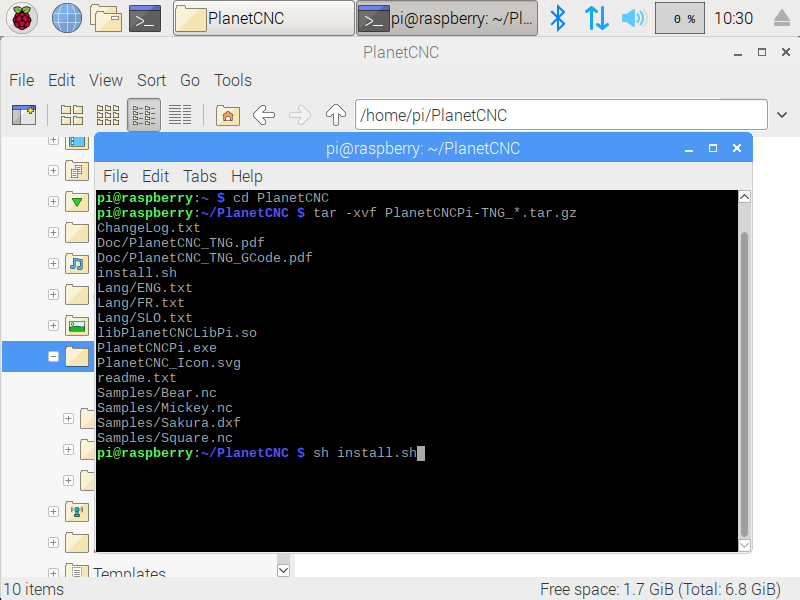This screenshot has width=800, height=600.
Task: Open the file manager's Sort menu
Action: point(152,80)
